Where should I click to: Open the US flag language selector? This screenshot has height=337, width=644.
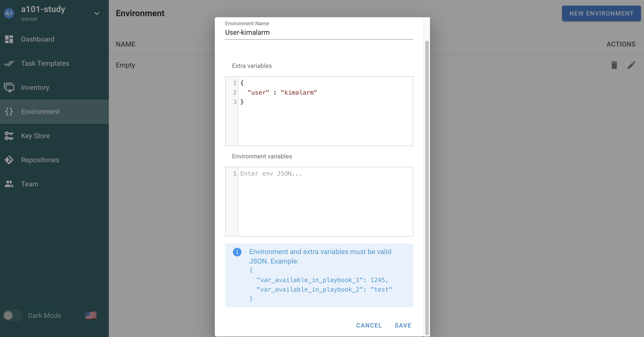[91, 315]
